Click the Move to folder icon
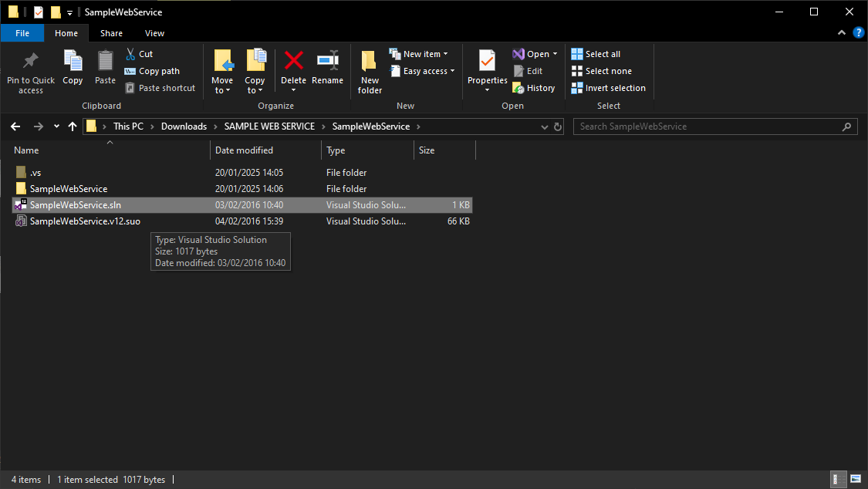 222,61
